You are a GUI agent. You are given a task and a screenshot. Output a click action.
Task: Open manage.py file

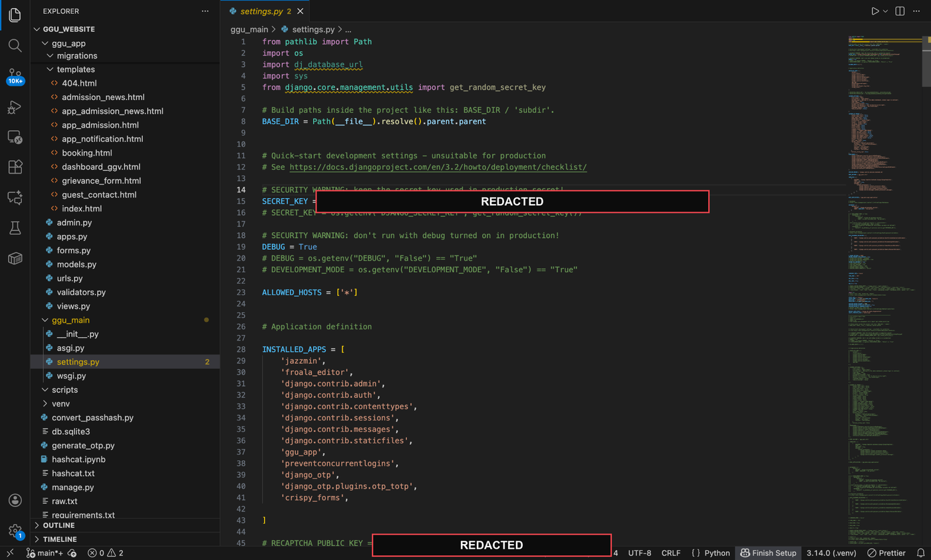tap(72, 488)
